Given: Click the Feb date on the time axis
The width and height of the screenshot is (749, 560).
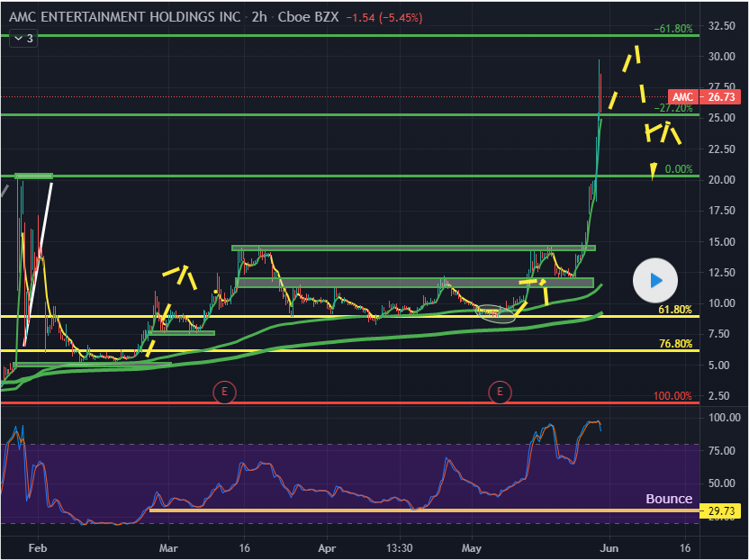Looking at the screenshot, I should tap(38, 548).
